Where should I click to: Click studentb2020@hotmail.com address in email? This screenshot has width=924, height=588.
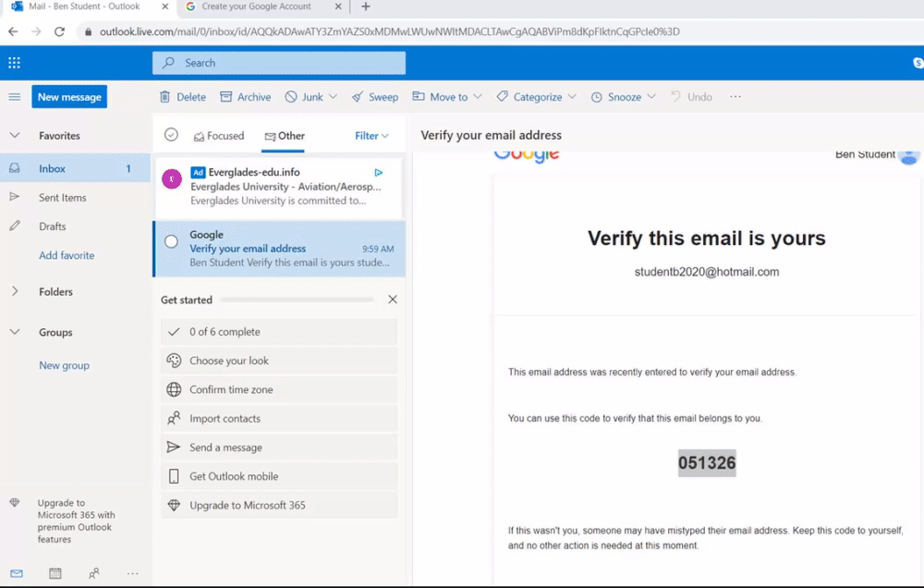(707, 272)
